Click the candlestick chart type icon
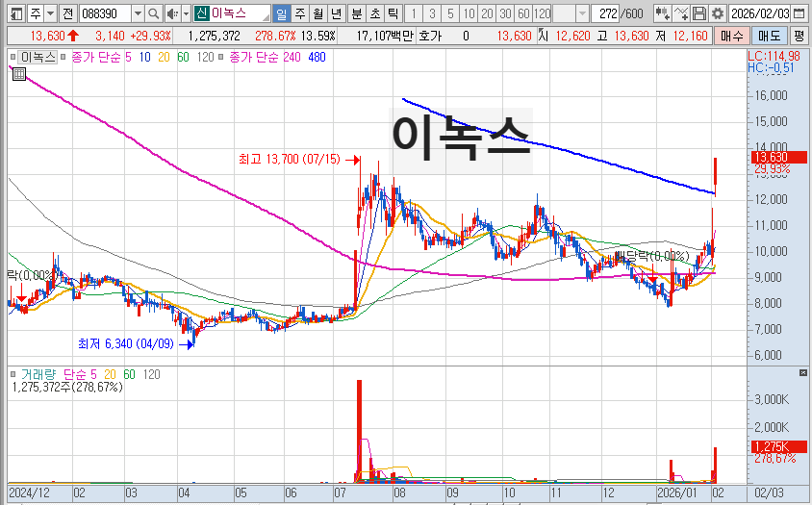Image resolution: width=812 pixels, height=505 pixels. [662, 13]
